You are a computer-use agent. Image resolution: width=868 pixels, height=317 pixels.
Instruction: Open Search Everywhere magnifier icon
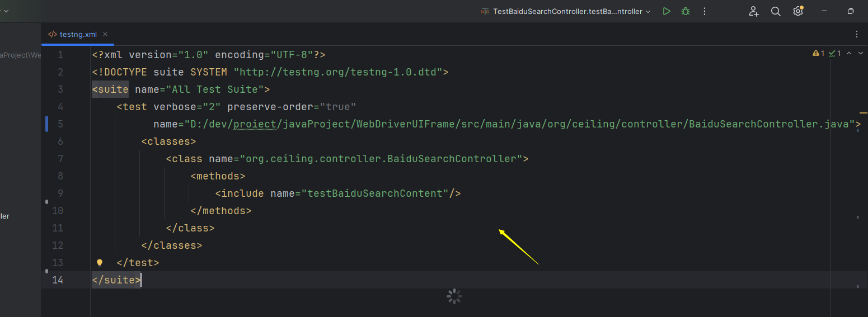(776, 11)
